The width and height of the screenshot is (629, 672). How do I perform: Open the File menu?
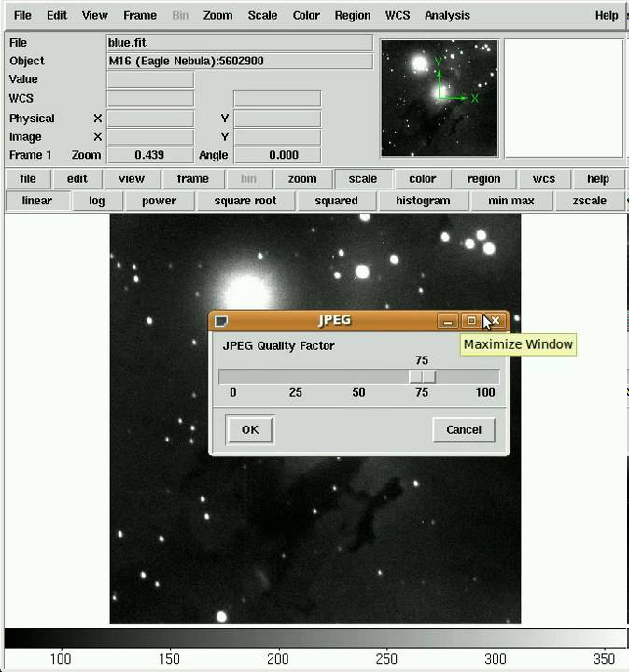pyautogui.click(x=22, y=16)
